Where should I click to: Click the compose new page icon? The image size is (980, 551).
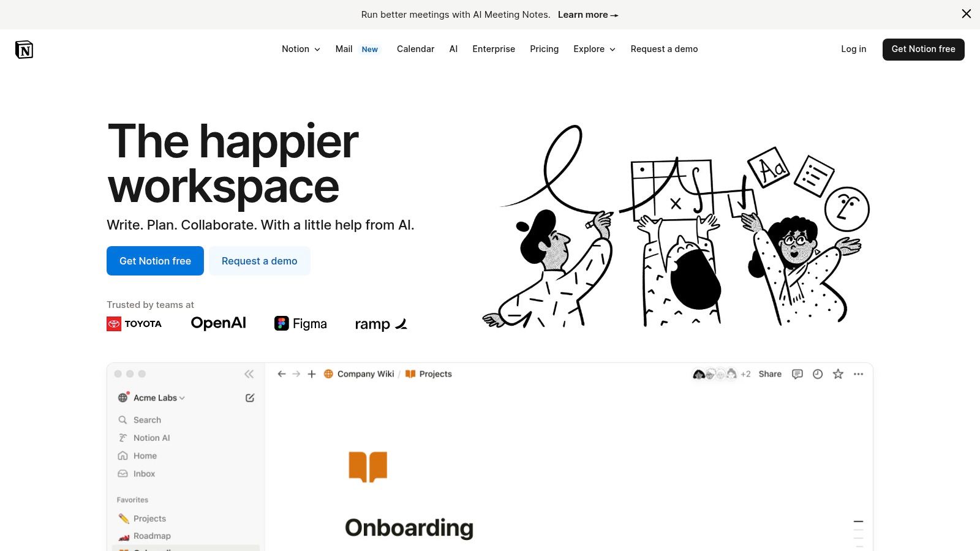[x=250, y=398]
